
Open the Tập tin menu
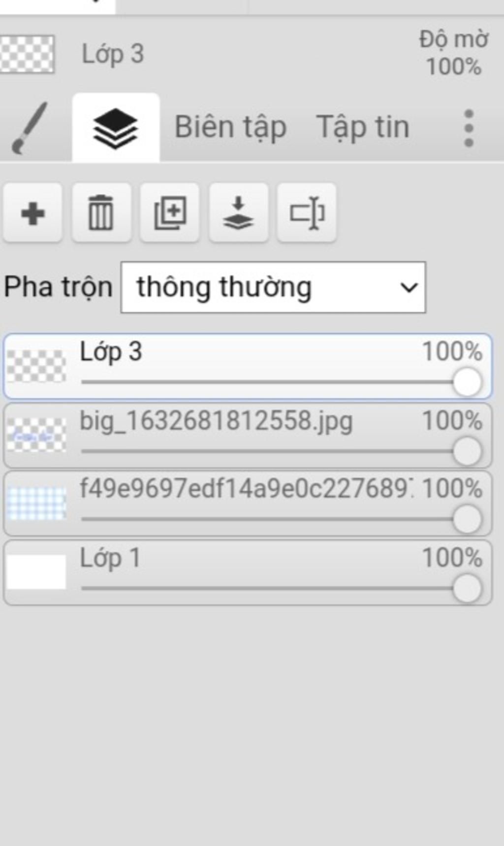click(363, 127)
